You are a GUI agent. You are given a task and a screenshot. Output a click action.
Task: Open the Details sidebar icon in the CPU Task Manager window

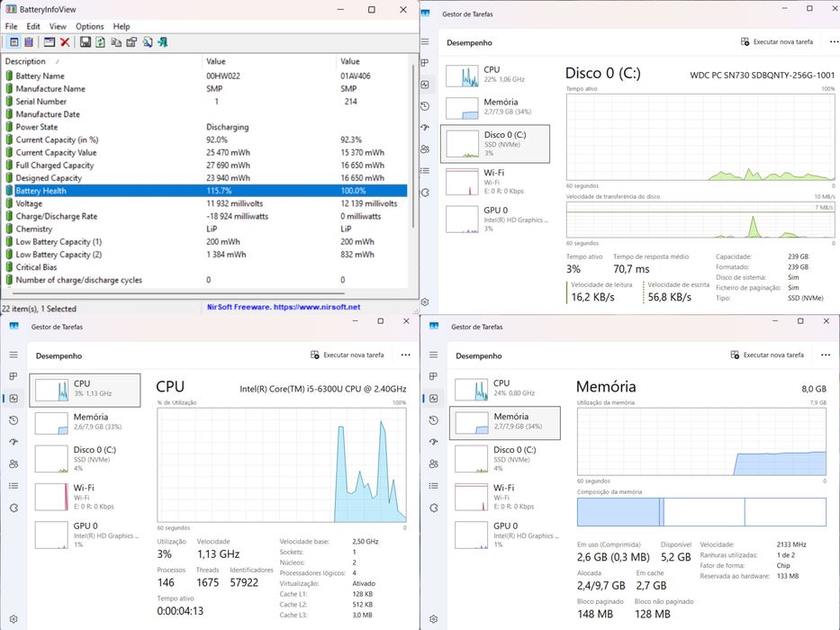14,486
